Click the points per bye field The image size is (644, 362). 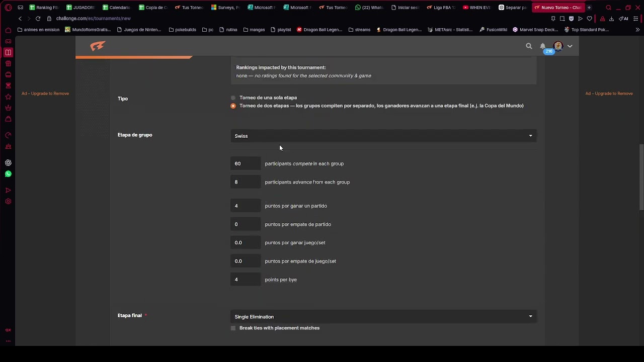pyautogui.click(x=246, y=280)
